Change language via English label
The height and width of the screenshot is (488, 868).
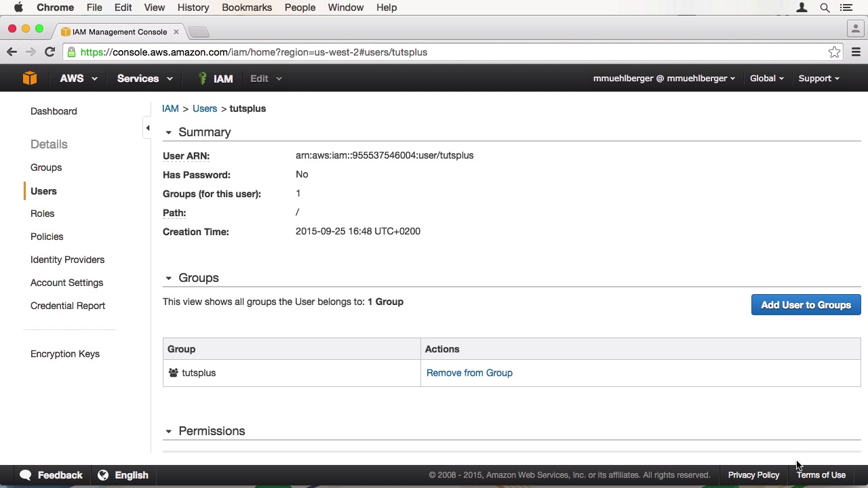[132, 475]
